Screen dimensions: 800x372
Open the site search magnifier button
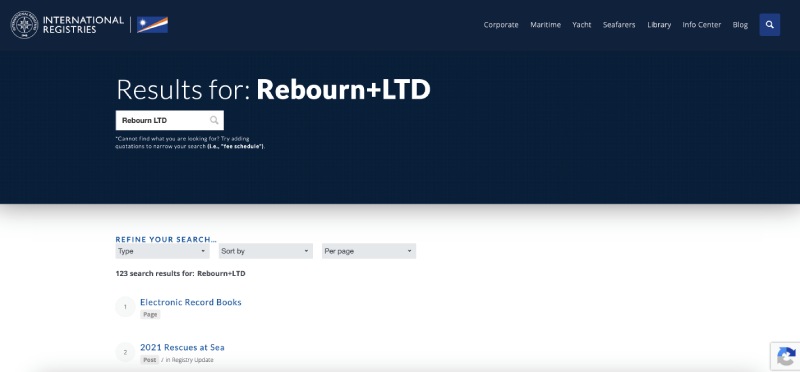tap(769, 24)
